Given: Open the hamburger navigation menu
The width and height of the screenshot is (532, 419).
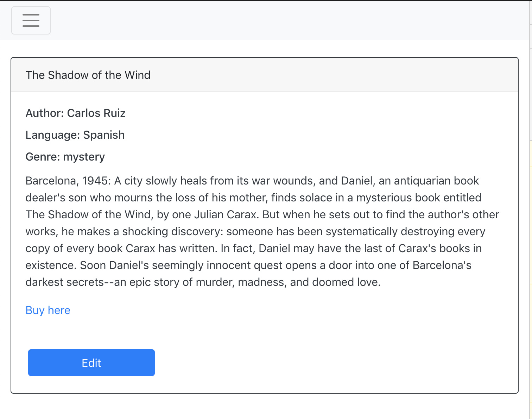Looking at the screenshot, I should [31, 20].
